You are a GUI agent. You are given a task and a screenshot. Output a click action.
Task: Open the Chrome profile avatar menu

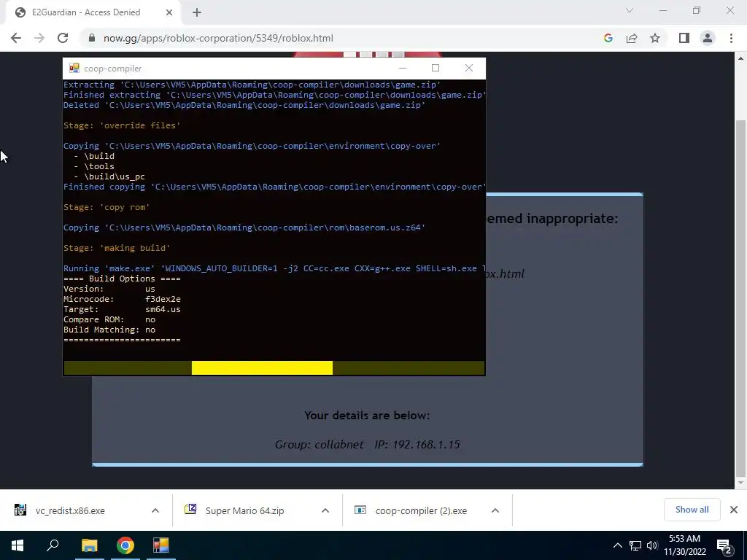click(x=708, y=38)
